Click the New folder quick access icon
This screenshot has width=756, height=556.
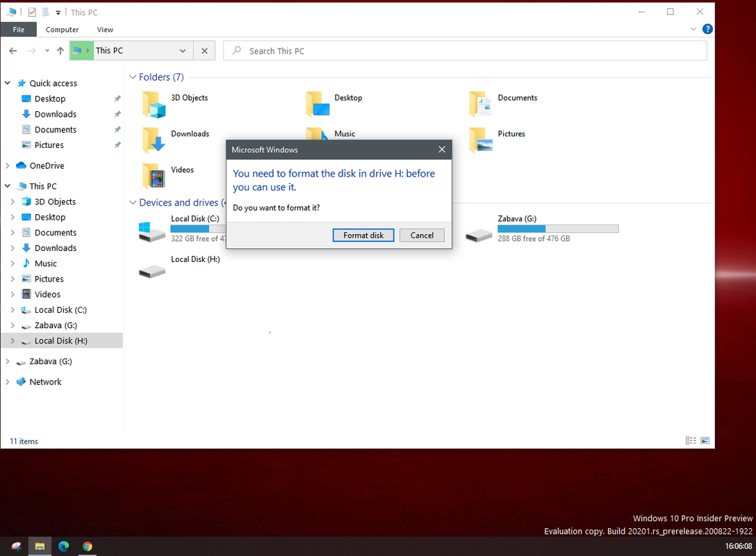coord(45,12)
